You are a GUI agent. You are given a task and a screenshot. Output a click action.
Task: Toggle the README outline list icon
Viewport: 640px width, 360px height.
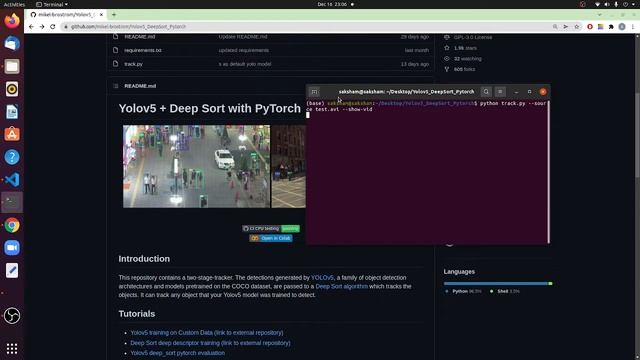116,86
